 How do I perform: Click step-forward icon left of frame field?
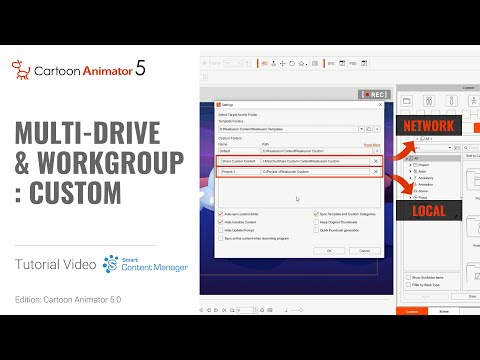(224, 310)
